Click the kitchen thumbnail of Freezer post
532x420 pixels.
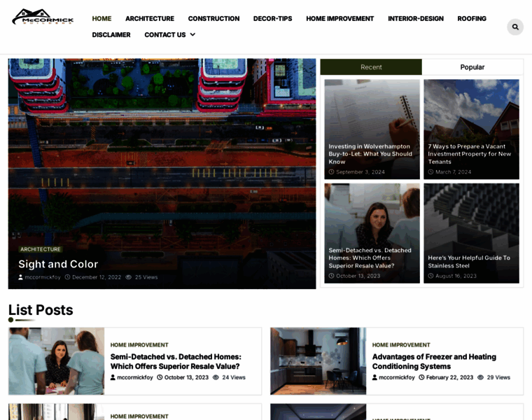click(318, 361)
